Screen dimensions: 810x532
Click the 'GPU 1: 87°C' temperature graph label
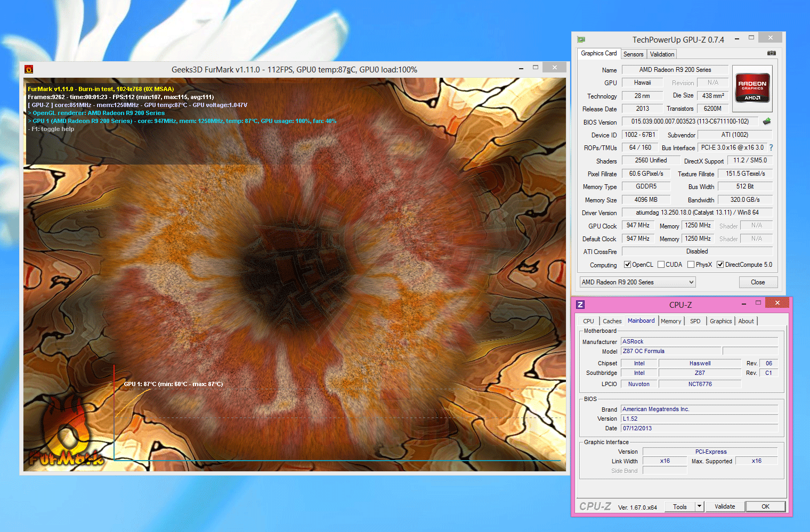tap(173, 384)
